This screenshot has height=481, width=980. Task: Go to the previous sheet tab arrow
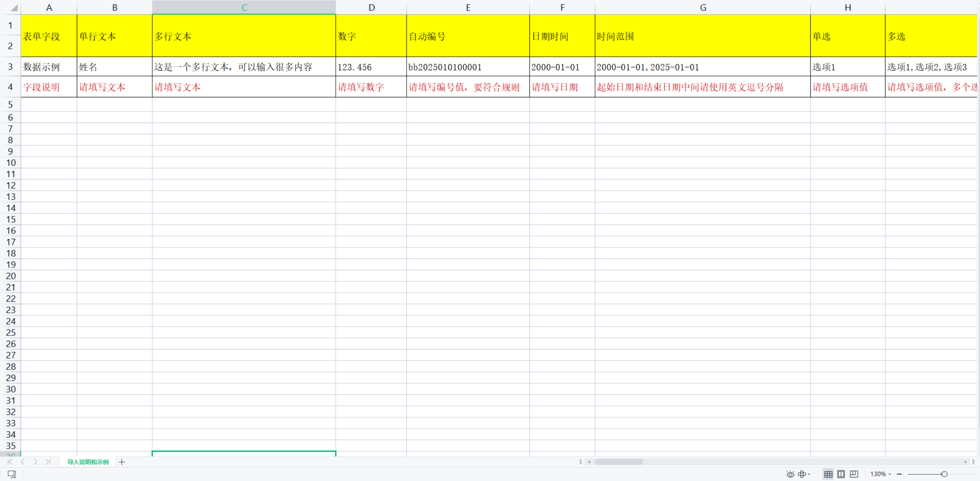pyautogui.click(x=23, y=462)
